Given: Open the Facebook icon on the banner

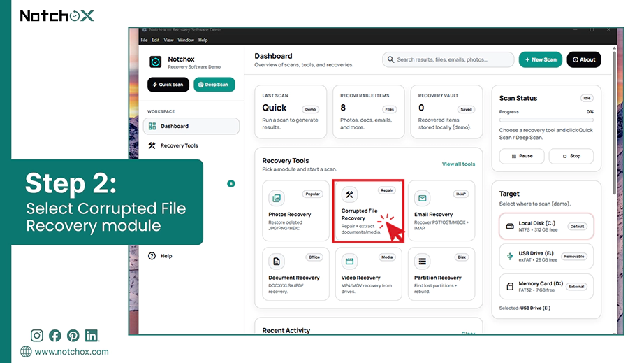Looking at the screenshot, I should coord(55,336).
